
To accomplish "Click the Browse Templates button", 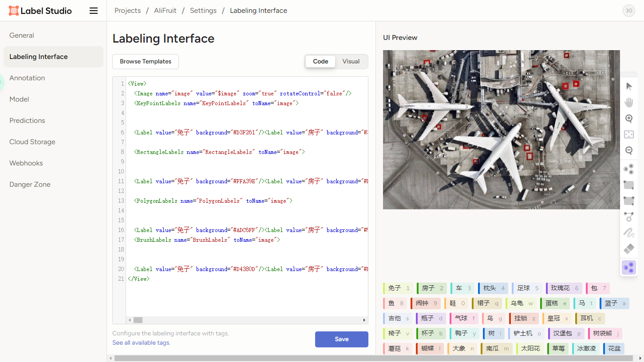I will pyautogui.click(x=146, y=62).
